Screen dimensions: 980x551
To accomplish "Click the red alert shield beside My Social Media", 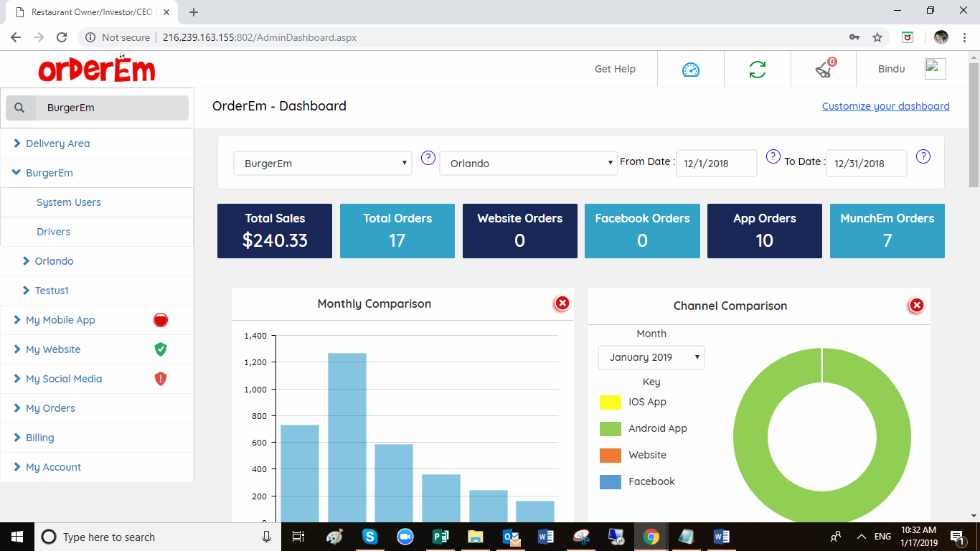I will pyautogui.click(x=160, y=379).
